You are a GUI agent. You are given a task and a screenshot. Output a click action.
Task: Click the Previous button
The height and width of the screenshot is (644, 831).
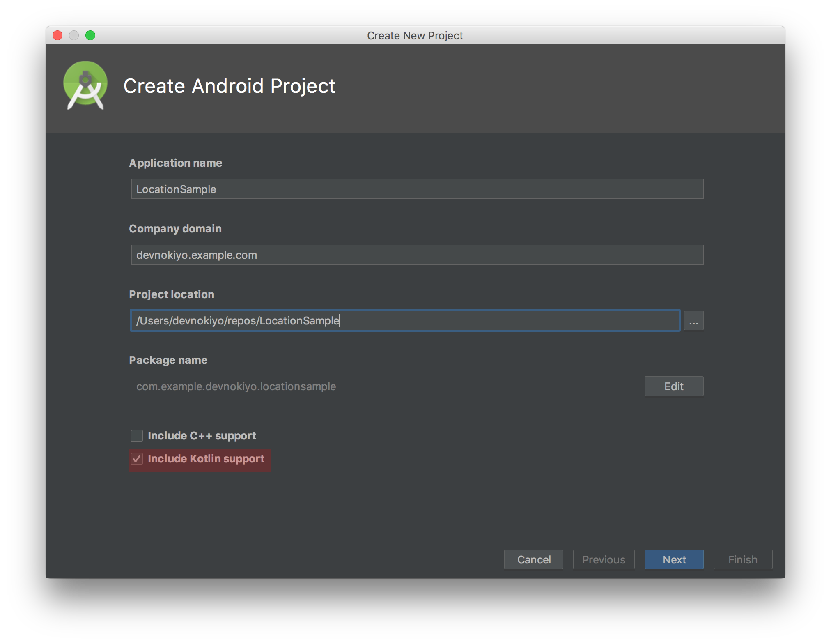tap(604, 559)
